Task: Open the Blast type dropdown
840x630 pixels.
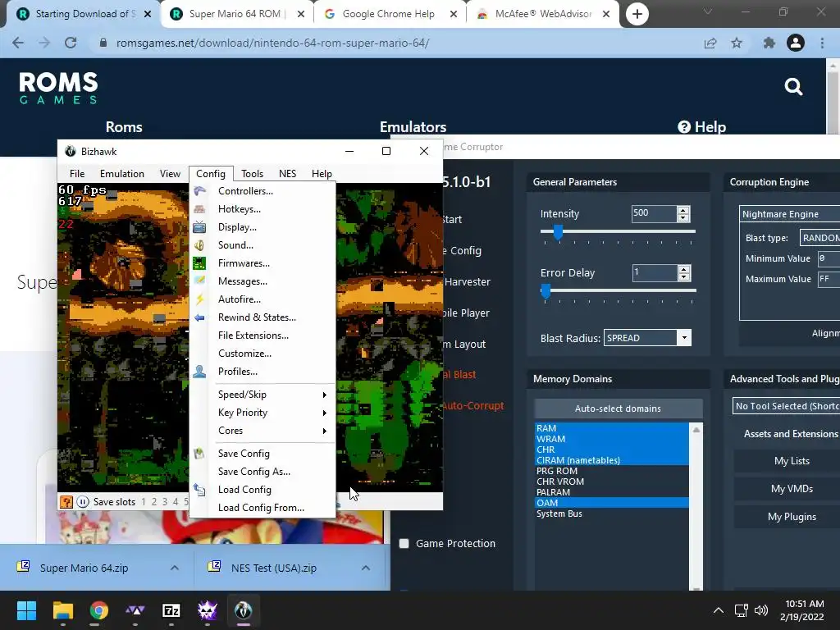Action: [x=819, y=238]
